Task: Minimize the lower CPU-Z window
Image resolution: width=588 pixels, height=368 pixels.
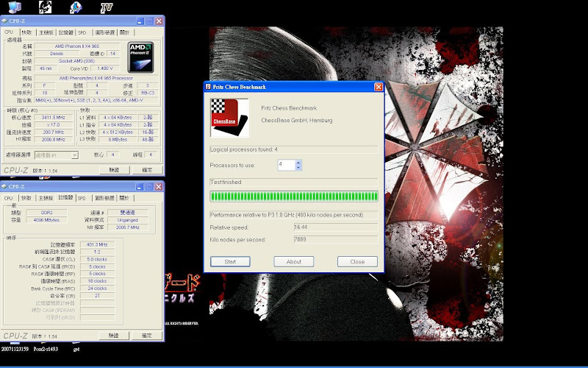Action: [x=140, y=187]
